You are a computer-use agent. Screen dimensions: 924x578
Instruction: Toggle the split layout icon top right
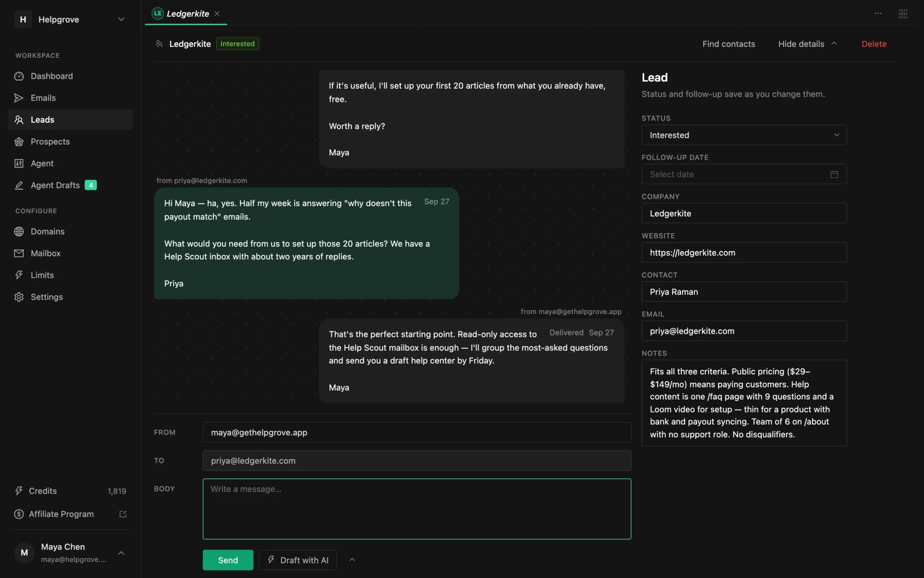903,14
